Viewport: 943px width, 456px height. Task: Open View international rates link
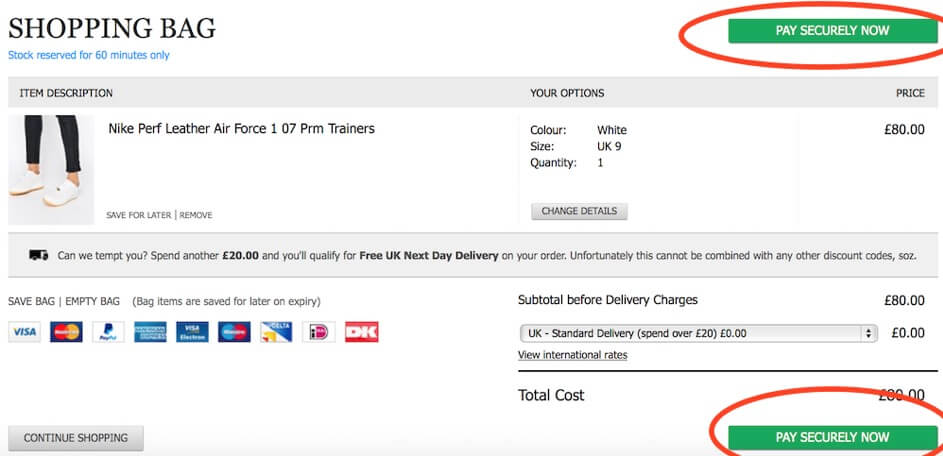coord(573,355)
